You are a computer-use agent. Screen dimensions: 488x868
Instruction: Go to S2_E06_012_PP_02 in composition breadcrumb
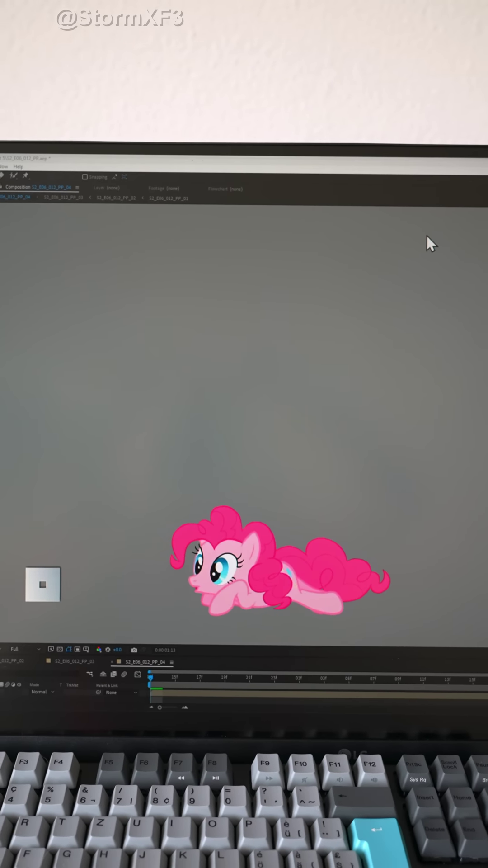coord(116,198)
